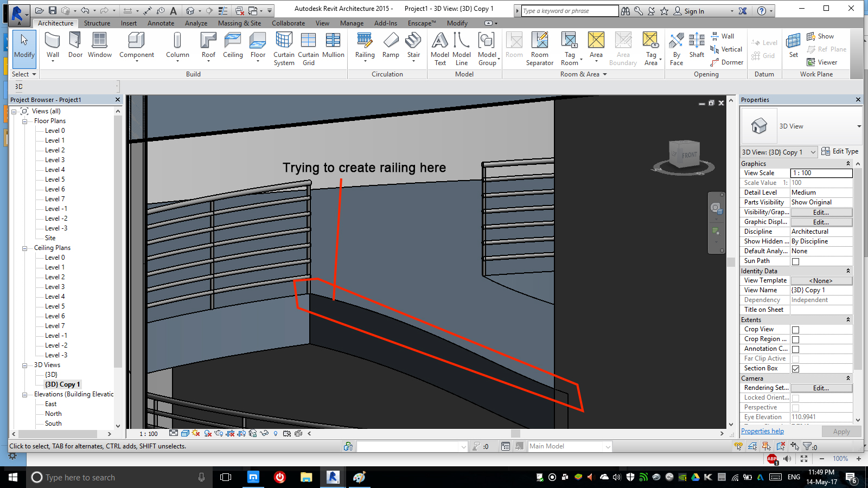This screenshot has width=868, height=488.
Task: Follow the Properties help link
Action: (762, 431)
